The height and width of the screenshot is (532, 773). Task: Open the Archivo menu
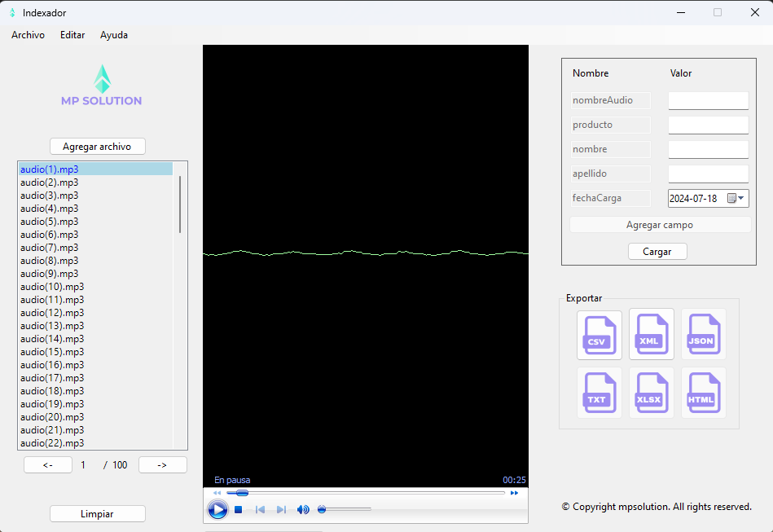(27, 35)
